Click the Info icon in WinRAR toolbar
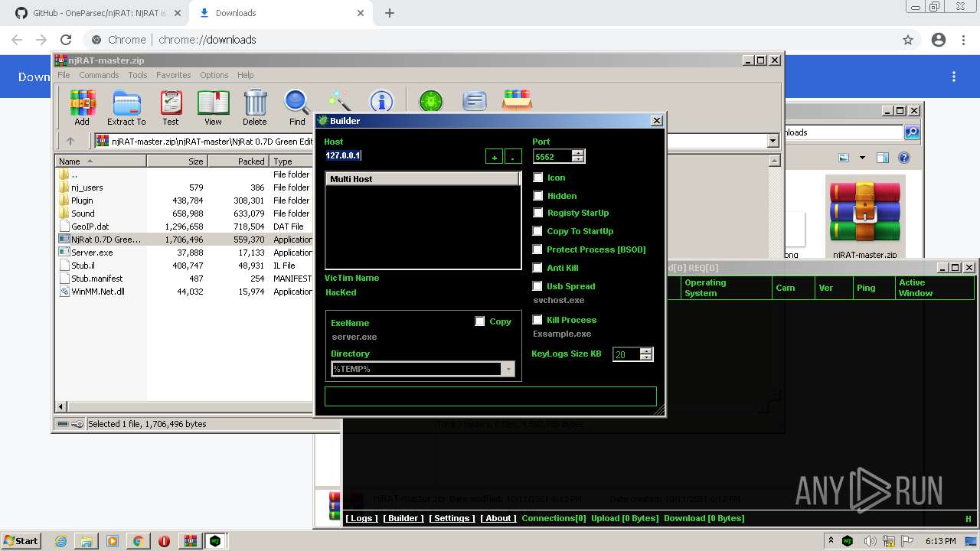980x551 pixels. click(381, 101)
